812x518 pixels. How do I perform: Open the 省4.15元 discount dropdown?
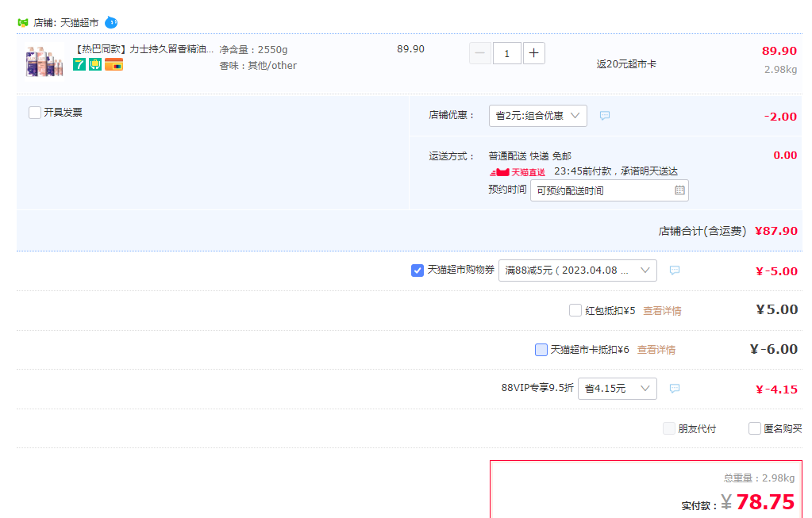click(x=618, y=389)
